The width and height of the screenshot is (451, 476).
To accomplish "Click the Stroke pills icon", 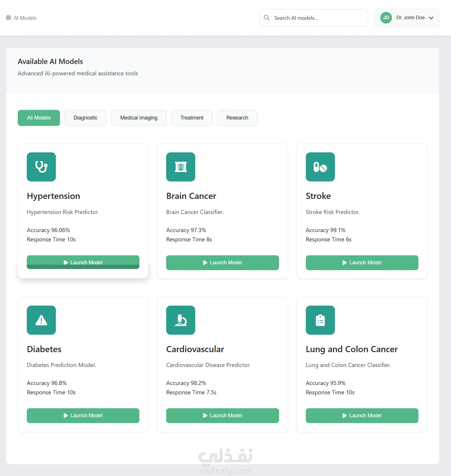I will 320,167.
